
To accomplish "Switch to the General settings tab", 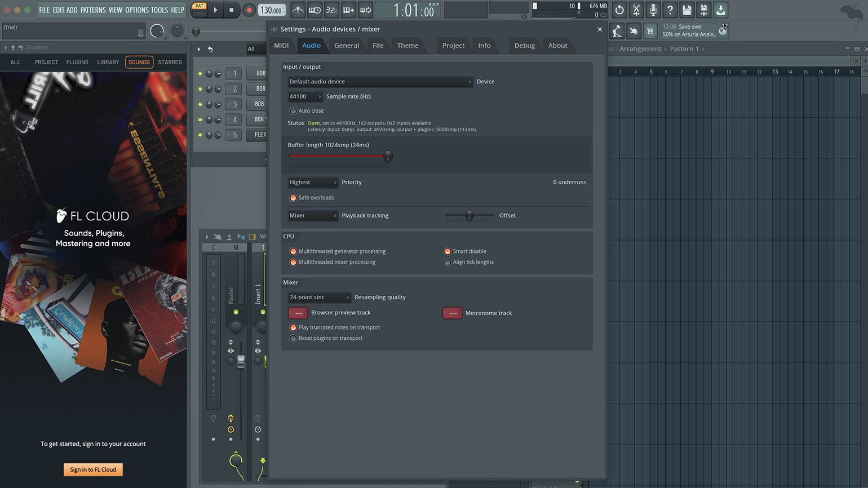I will [346, 46].
